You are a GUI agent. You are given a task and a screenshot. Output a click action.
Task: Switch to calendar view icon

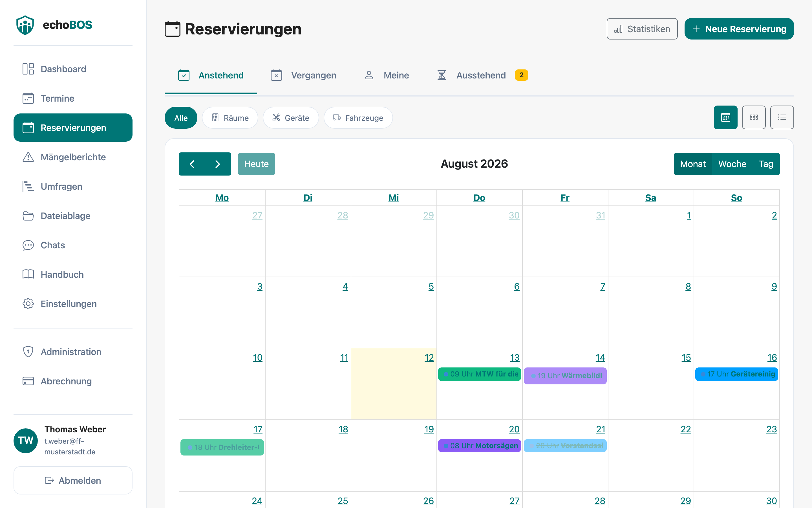pyautogui.click(x=725, y=117)
